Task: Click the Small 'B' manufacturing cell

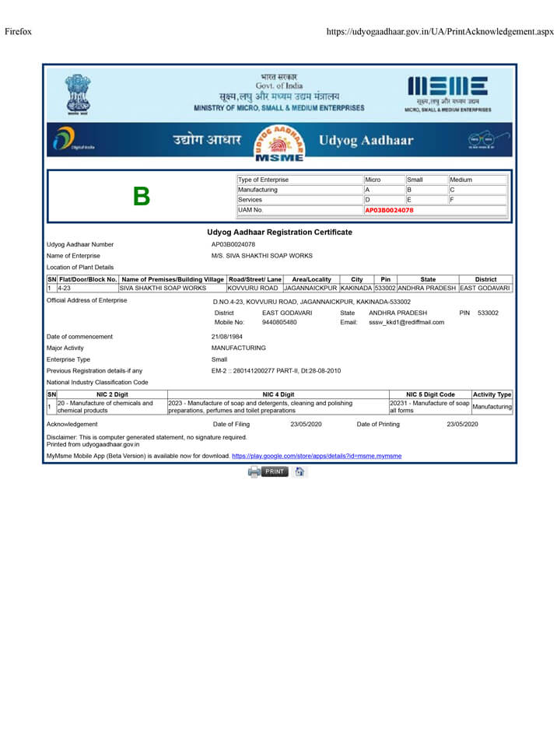Action: point(426,190)
